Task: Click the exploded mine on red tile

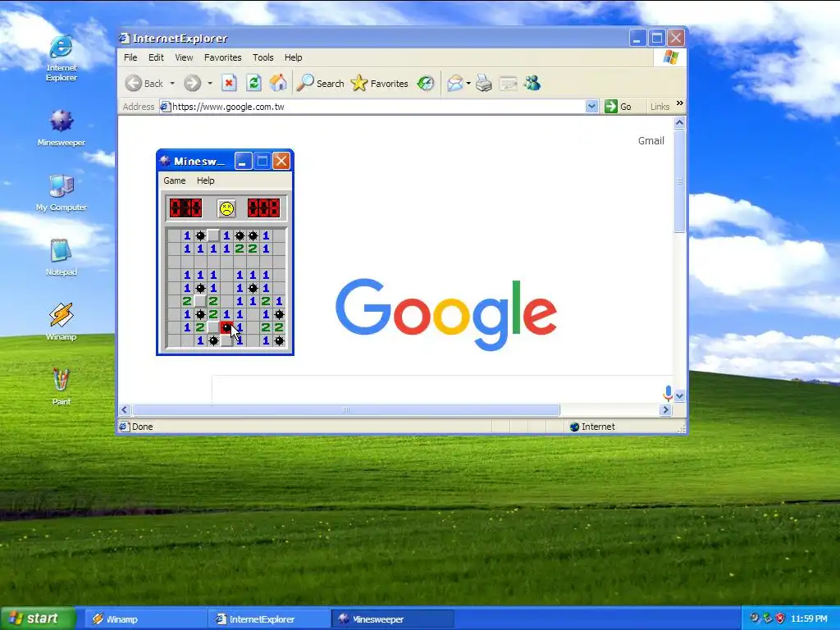Action: pyautogui.click(x=226, y=327)
